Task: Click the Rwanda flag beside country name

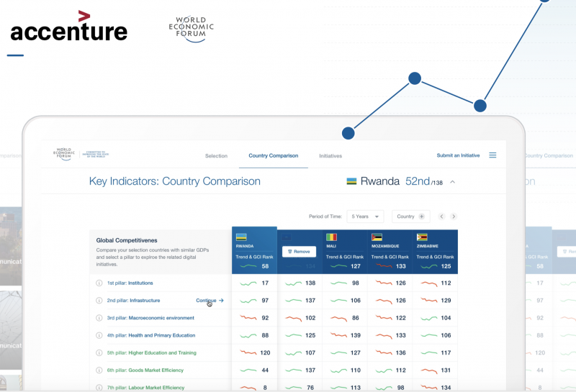Action: 351,181
